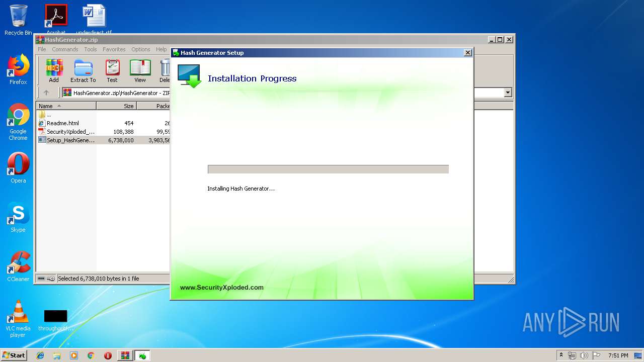Screen dimensions: 644x362
Task: Click the volume speaker tray icon
Action: 584,355
